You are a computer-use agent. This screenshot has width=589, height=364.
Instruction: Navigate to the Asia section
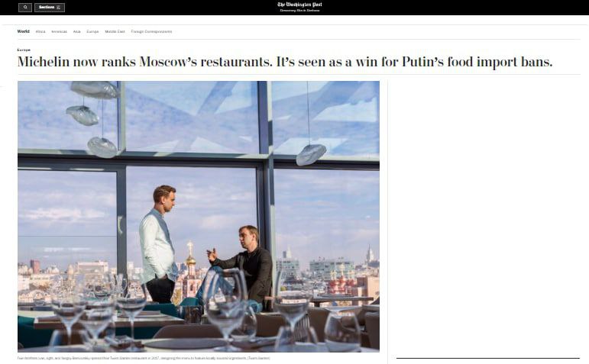pyautogui.click(x=76, y=31)
